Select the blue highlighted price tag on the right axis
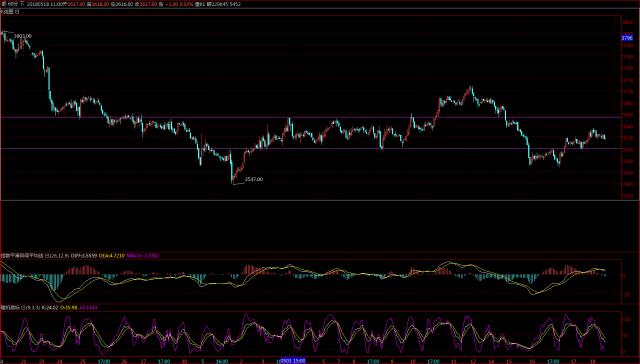Screen dimensions: 640x364 tap(627, 38)
